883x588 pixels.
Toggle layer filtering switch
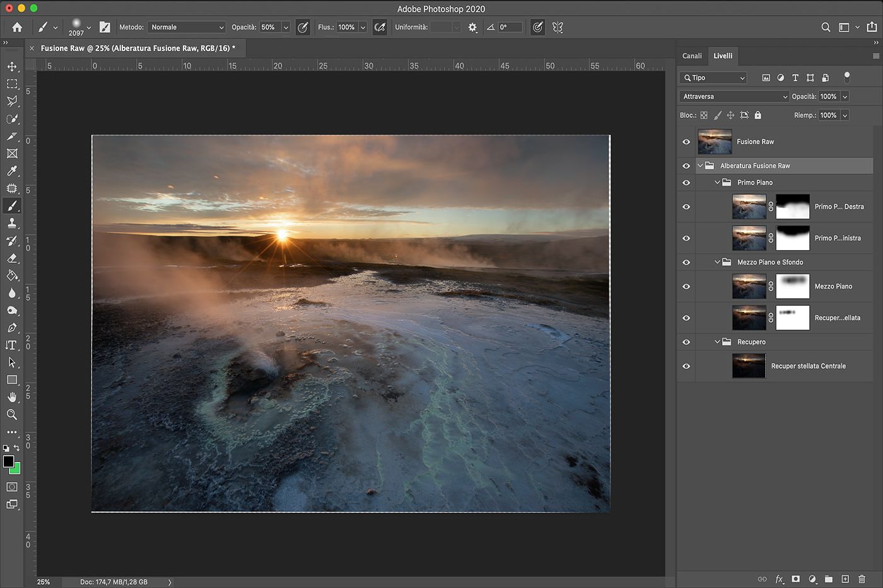coord(846,77)
